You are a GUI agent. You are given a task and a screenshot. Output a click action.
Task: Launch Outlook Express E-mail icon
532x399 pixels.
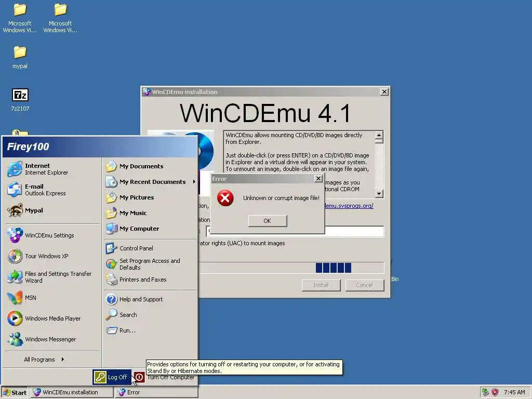[15, 190]
